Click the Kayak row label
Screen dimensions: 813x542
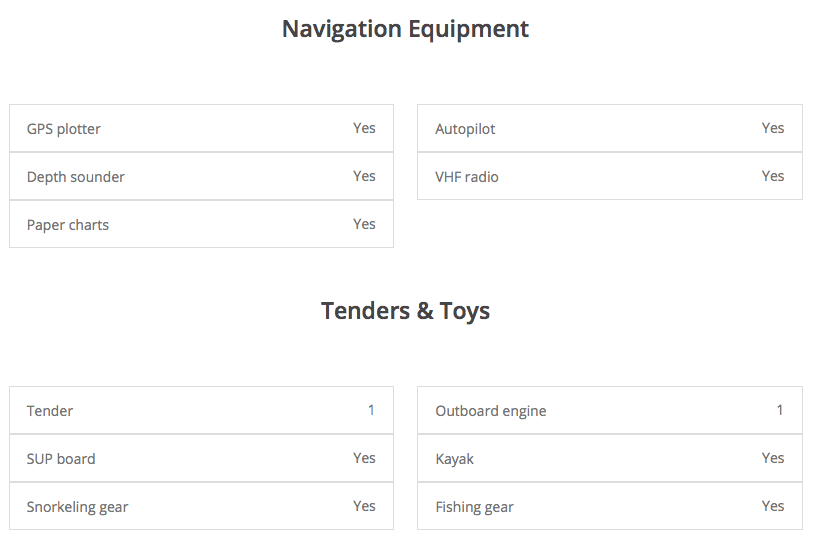(x=455, y=459)
